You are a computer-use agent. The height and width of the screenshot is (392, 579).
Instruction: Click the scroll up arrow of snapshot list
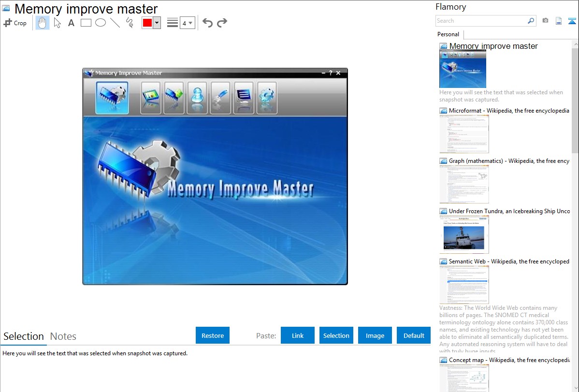(575, 44)
